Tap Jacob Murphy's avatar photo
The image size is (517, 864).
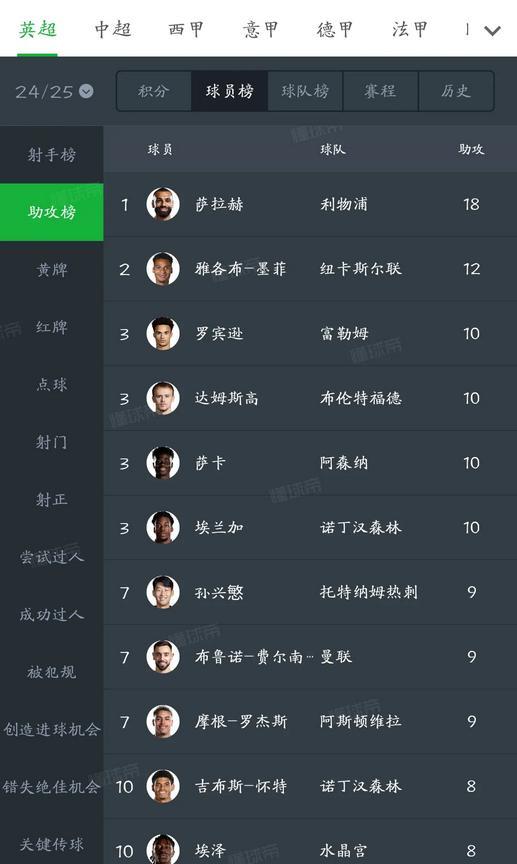point(163,268)
